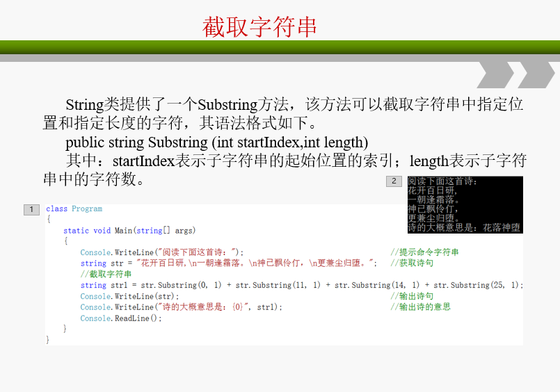This screenshot has height=392, width=560.
Task: Click the paragraph starting 'String类提供了'
Action: pos(283,114)
